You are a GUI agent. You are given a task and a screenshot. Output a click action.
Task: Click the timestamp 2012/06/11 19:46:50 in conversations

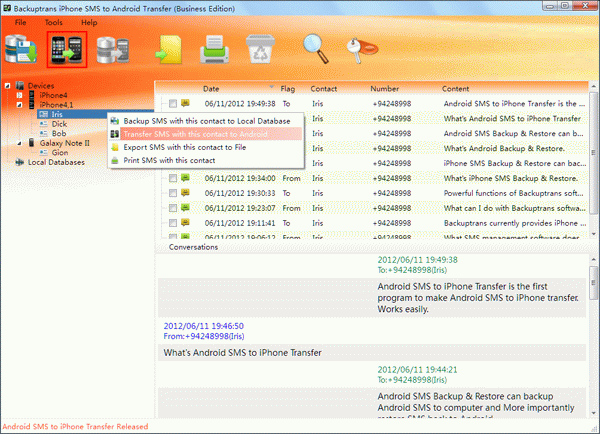coord(204,326)
